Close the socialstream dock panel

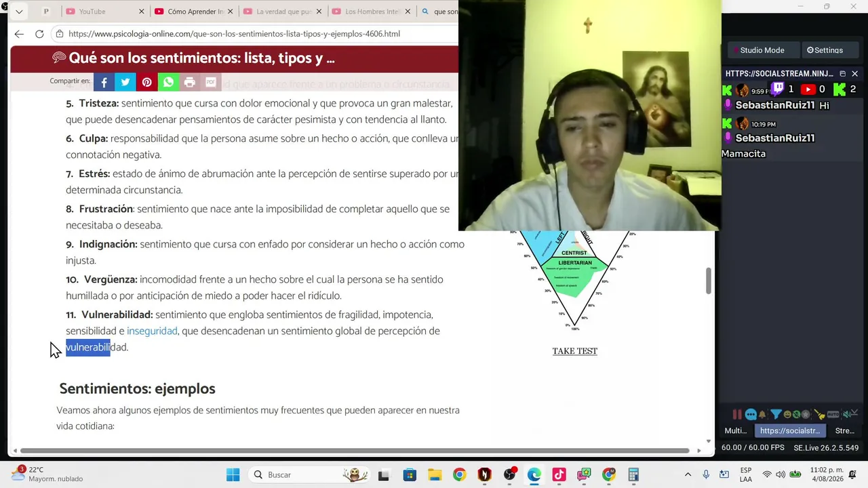point(854,73)
